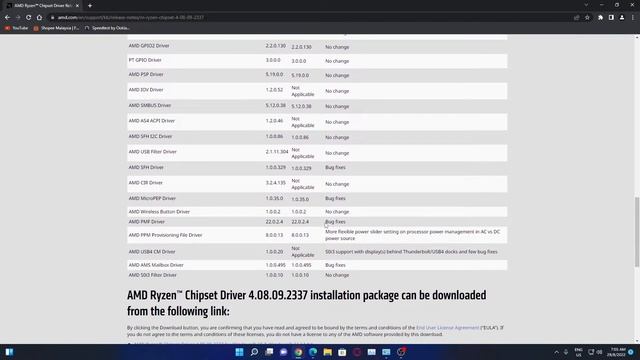Click the AMD CIR Driver text

pyautogui.click(x=146, y=183)
